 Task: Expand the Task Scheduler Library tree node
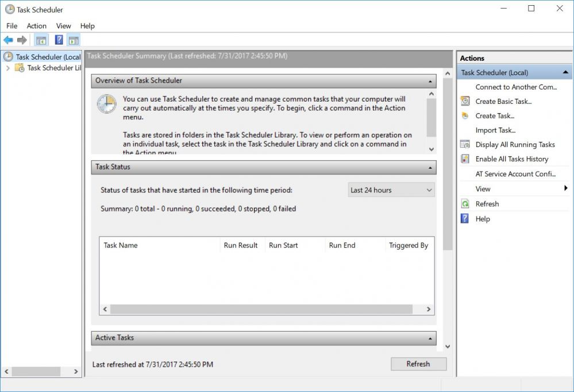(7, 68)
